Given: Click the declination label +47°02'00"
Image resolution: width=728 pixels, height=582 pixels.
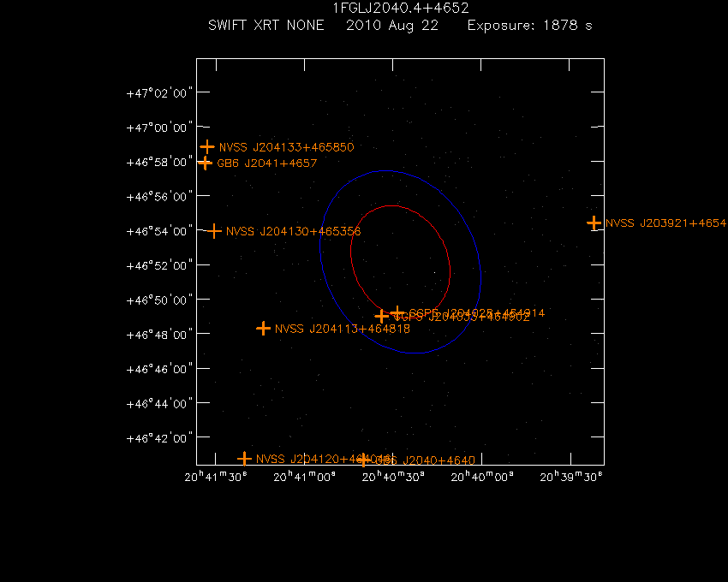Looking at the screenshot, I should point(159,93).
